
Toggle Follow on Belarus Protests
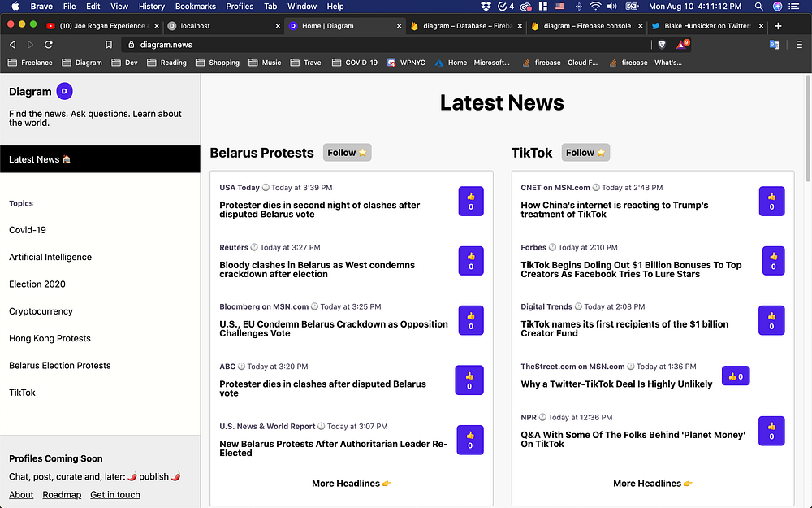click(347, 153)
